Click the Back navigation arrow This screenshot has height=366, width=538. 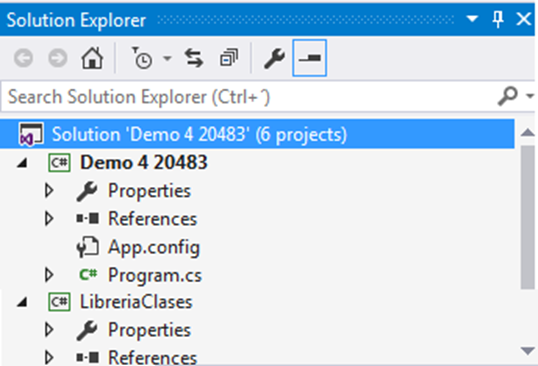pyautogui.click(x=23, y=58)
